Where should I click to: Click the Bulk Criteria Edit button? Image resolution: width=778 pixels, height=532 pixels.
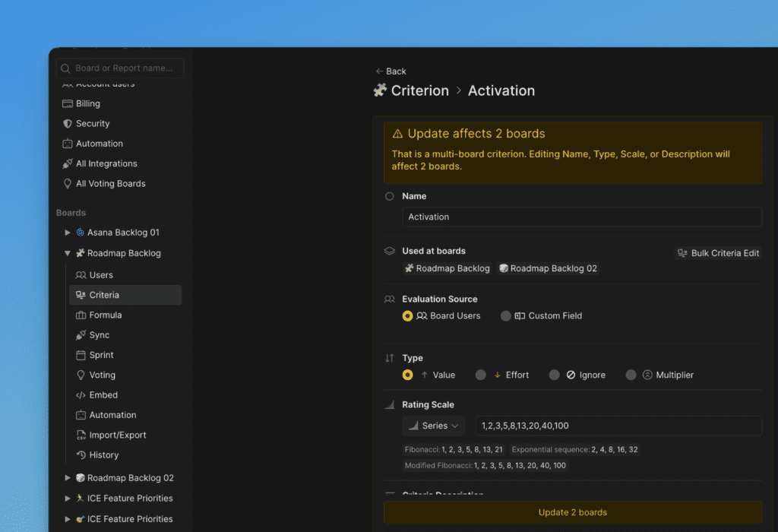point(717,253)
